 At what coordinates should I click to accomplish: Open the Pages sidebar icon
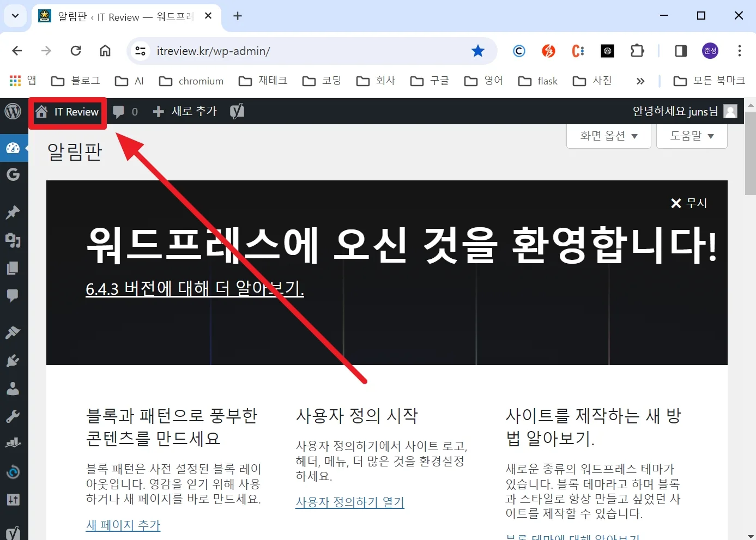[x=13, y=268]
